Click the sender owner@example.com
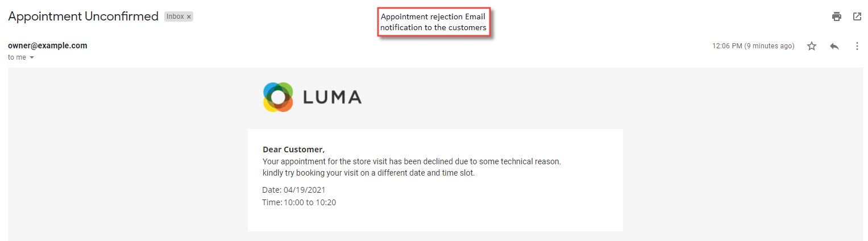868x241 pixels. tap(48, 45)
